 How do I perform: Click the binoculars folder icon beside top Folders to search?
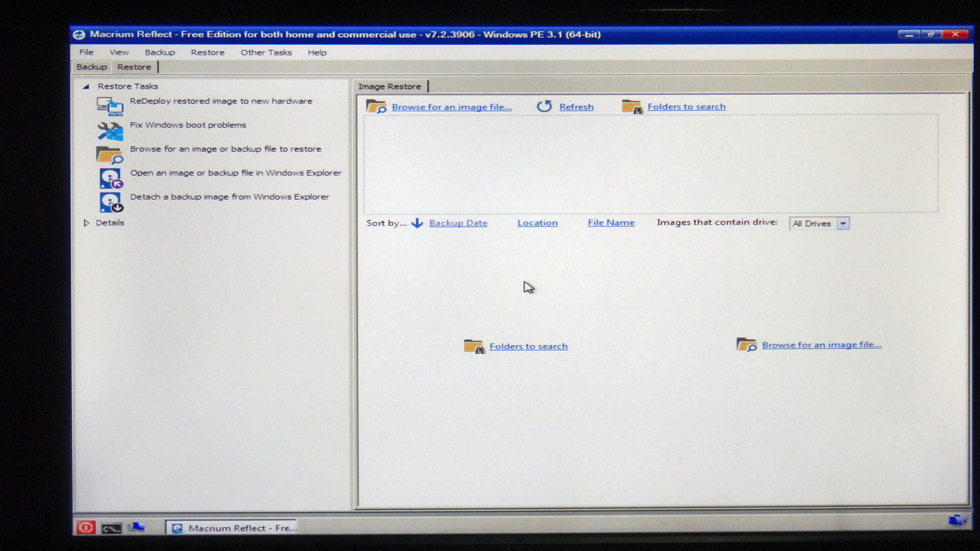click(632, 107)
